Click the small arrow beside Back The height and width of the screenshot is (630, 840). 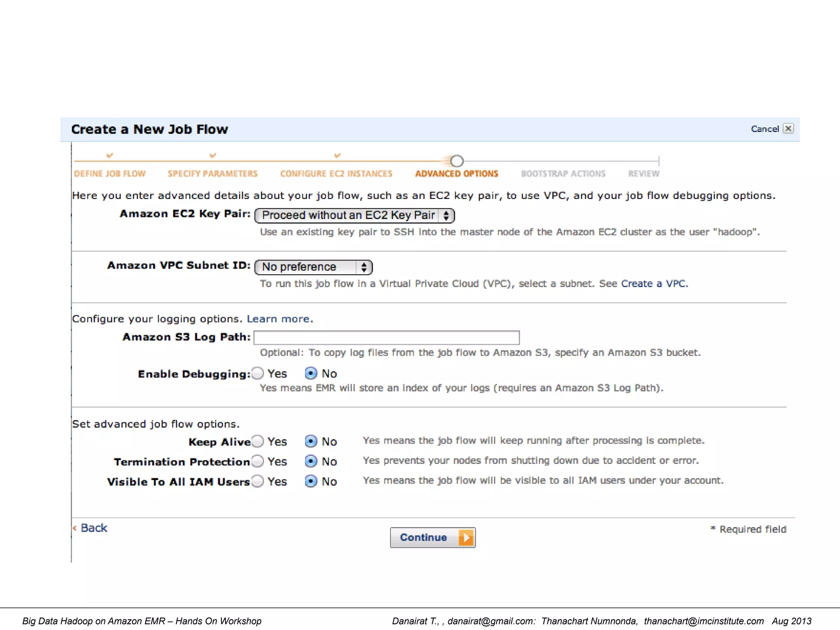75,528
